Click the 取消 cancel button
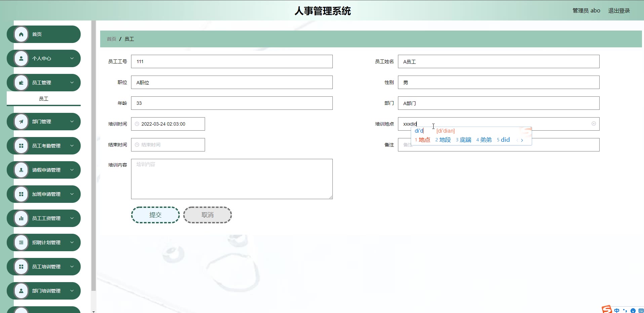The image size is (644, 313). [x=207, y=215]
